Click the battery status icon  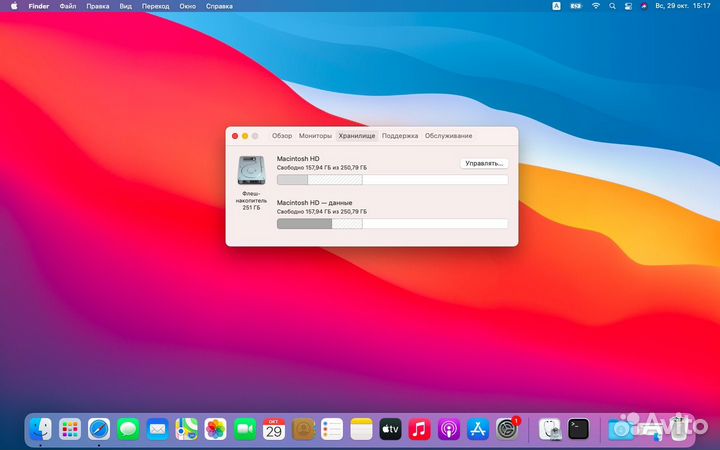(576, 6)
